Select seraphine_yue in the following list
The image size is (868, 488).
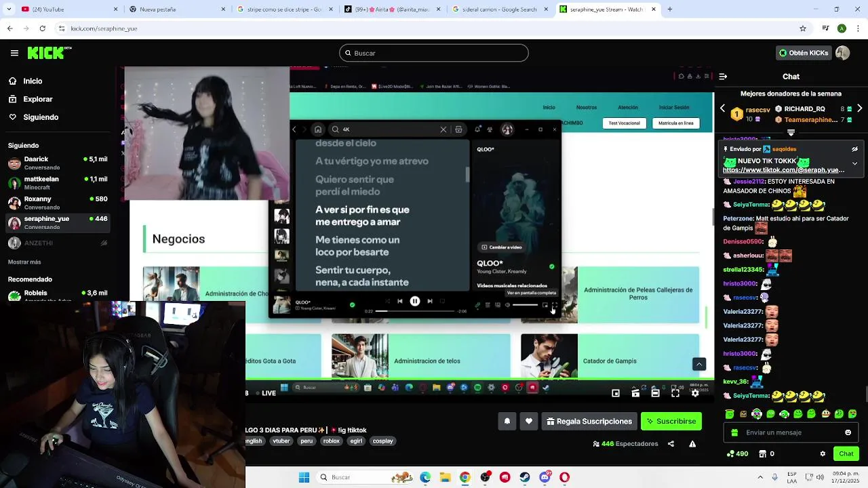tap(58, 222)
